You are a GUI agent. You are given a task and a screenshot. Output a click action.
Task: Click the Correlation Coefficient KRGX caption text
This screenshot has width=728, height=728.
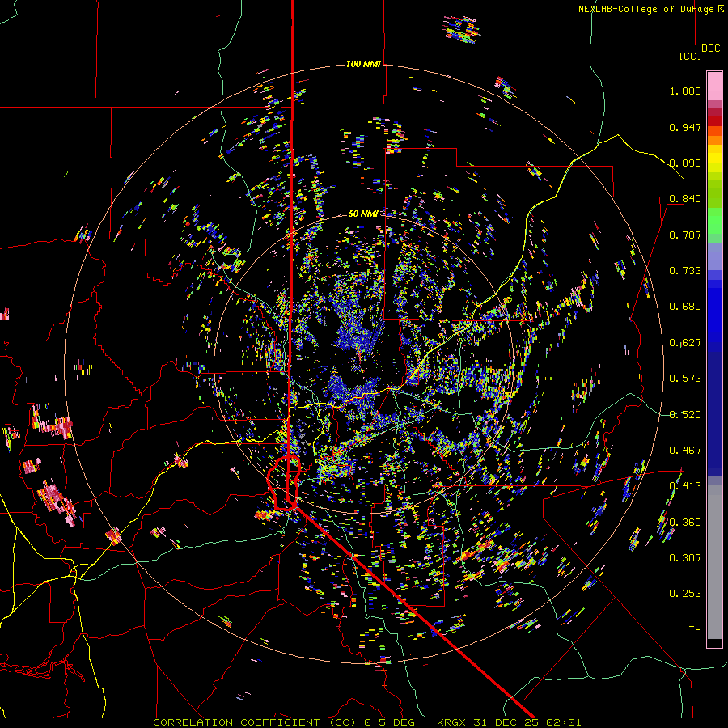366,722
